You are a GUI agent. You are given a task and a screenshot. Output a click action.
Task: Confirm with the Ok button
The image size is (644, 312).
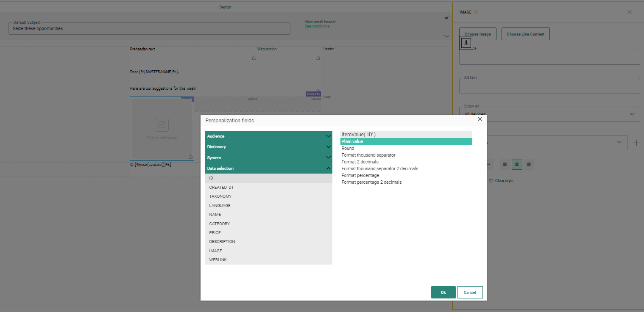443,293
